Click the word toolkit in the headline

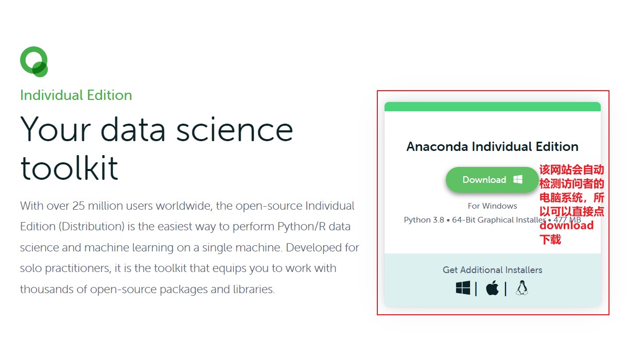point(69,167)
